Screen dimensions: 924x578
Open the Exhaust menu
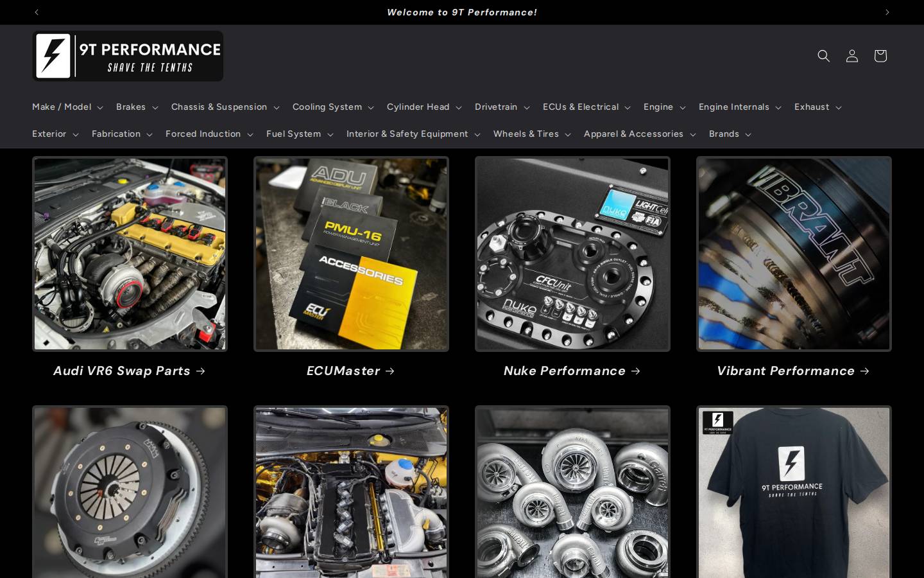coord(817,107)
